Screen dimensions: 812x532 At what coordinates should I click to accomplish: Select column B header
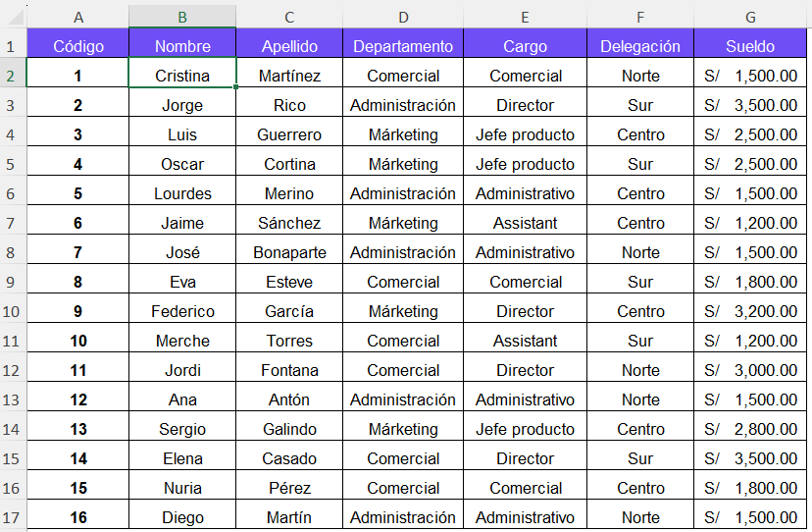(x=182, y=17)
